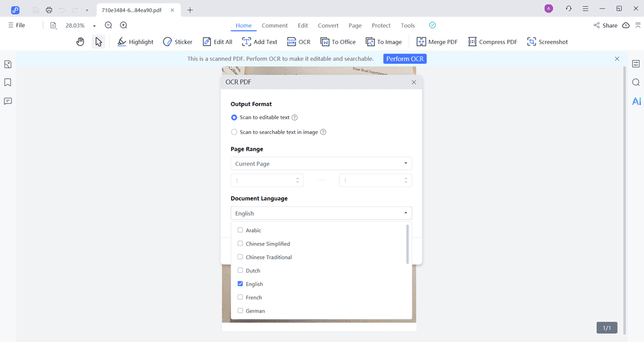Select the Add Text tool
The image size is (644, 342).
(259, 42)
